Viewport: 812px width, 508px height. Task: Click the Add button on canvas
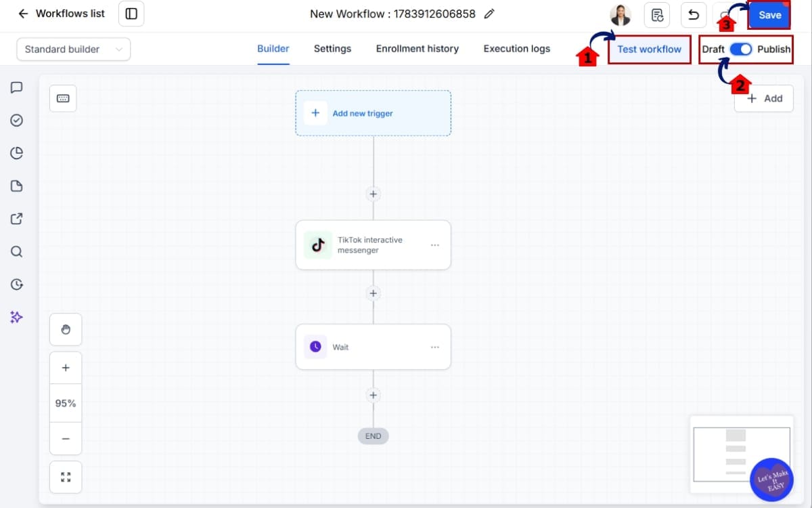pos(764,98)
